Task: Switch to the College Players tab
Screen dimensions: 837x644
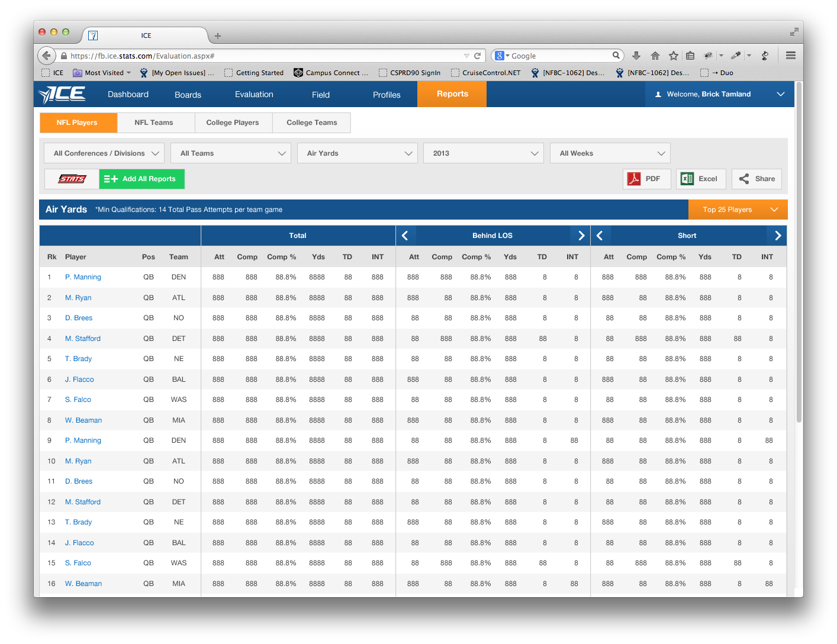Action: (x=233, y=123)
